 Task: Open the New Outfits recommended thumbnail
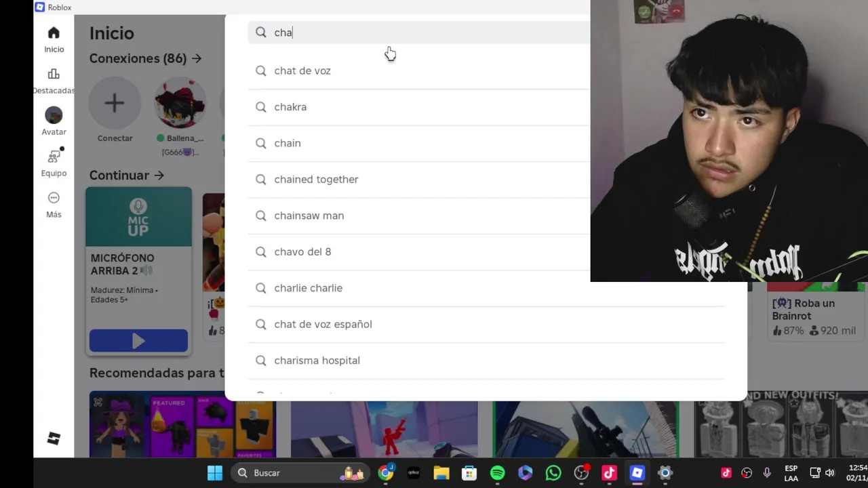click(x=781, y=425)
